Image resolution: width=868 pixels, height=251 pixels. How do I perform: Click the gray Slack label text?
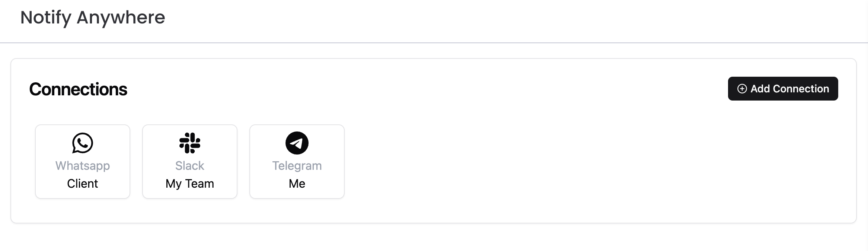click(x=190, y=166)
